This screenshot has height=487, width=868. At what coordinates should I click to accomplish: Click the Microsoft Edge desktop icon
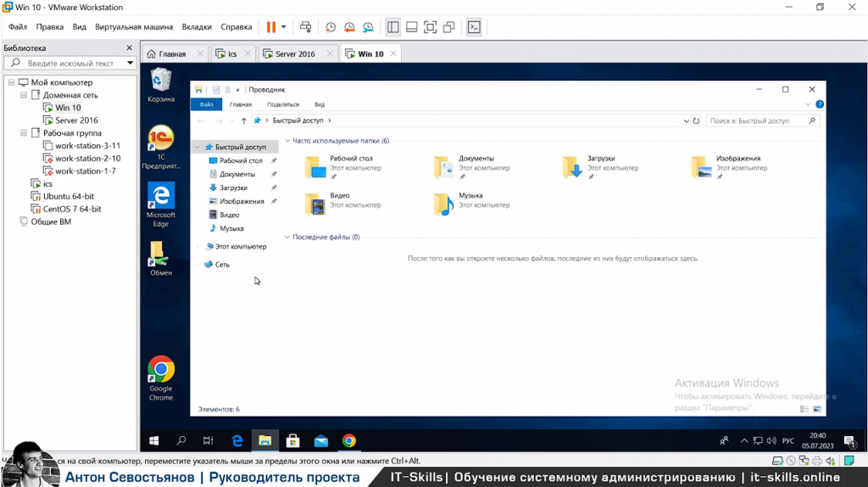click(161, 204)
